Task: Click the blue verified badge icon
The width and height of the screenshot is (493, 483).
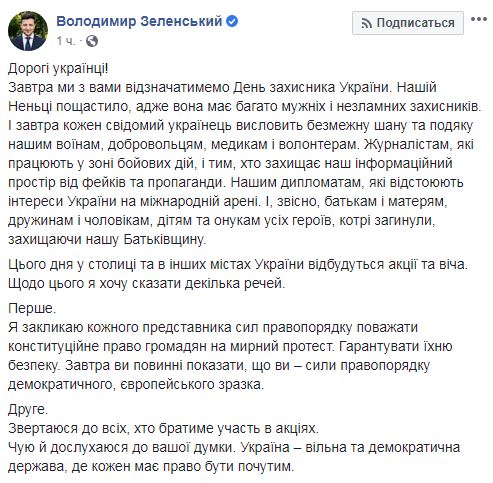Action: (x=232, y=21)
